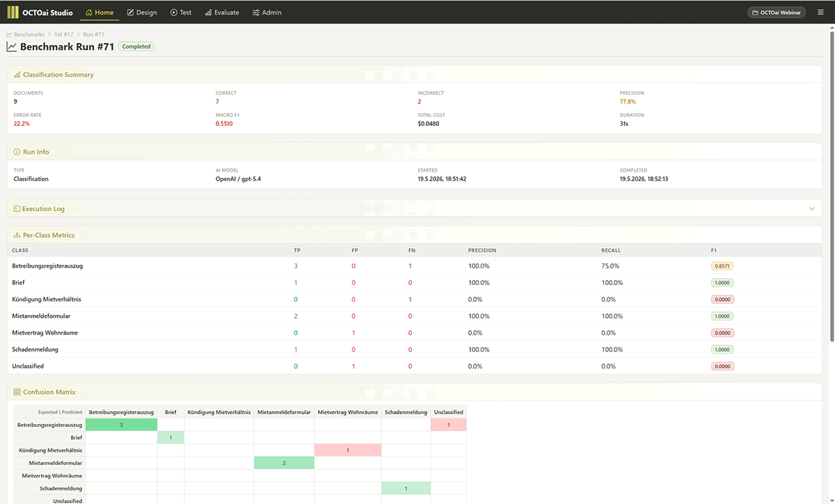Viewport: 835px width, 504px height.
Task: Click the Benchmarks breadcrumb link
Action: [26, 34]
